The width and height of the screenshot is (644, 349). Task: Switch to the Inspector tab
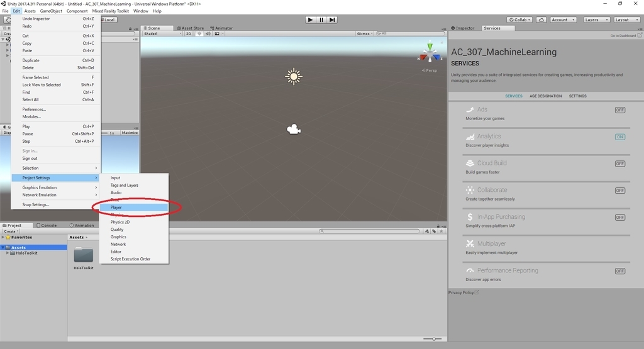[x=463, y=28]
